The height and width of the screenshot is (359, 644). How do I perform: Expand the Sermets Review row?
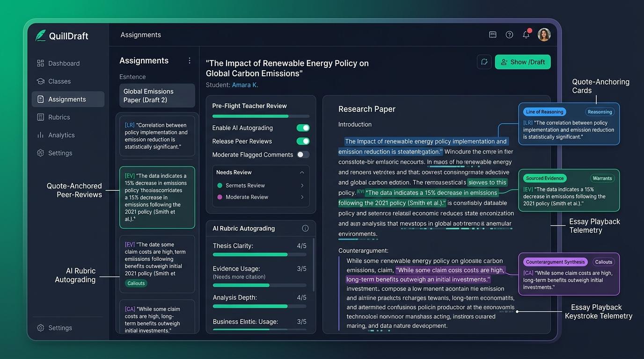[261, 186]
